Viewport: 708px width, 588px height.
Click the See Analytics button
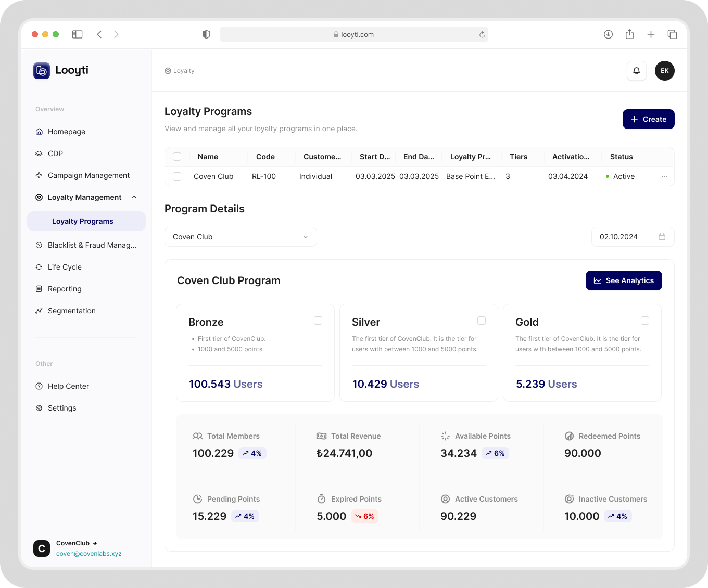click(623, 280)
